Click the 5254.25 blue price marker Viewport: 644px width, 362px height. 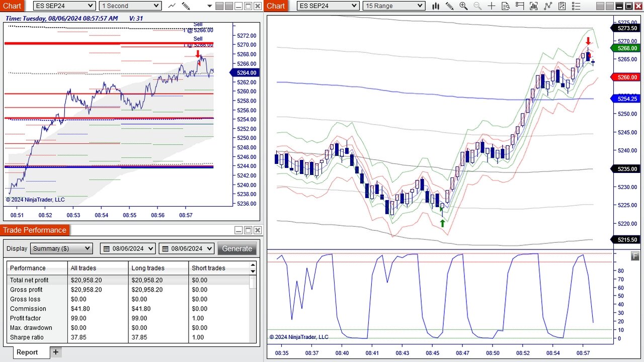626,99
